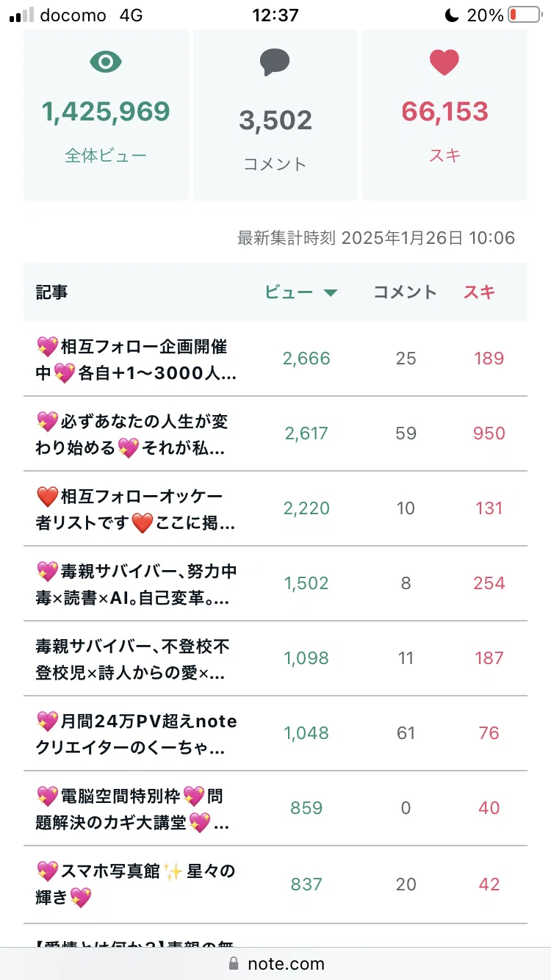Image resolution: width=551 pixels, height=980 pixels.
Task: Tap the red heart likes icon
Action: click(x=444, y=62)
